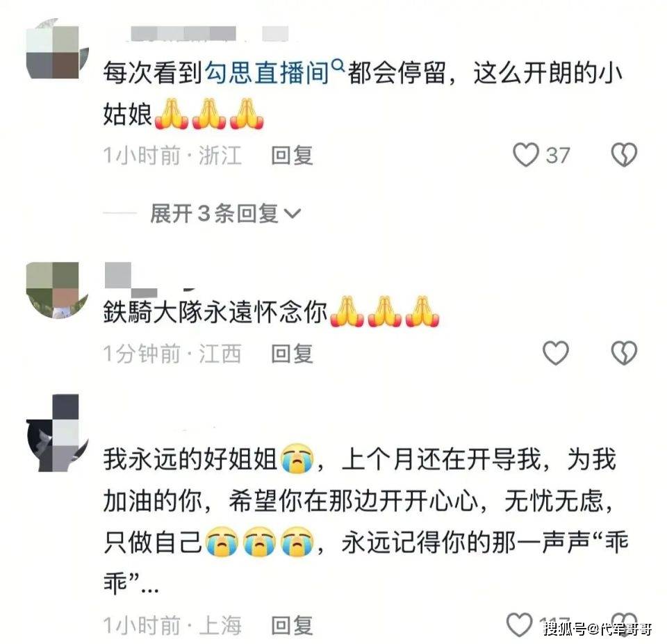
Task: Open the first commenter's blurred username
Action: [x=209, y=33]
